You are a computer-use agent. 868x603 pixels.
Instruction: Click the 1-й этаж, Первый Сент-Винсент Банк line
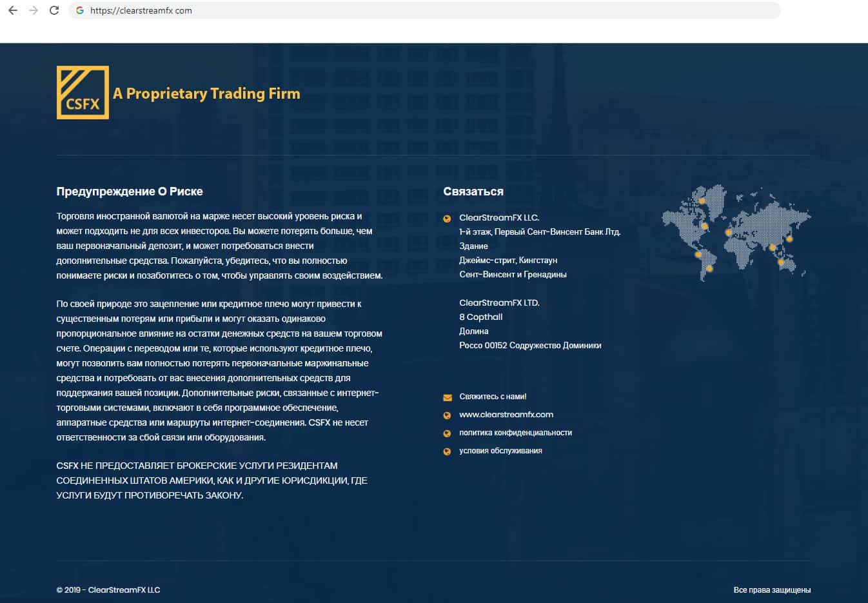540,232
